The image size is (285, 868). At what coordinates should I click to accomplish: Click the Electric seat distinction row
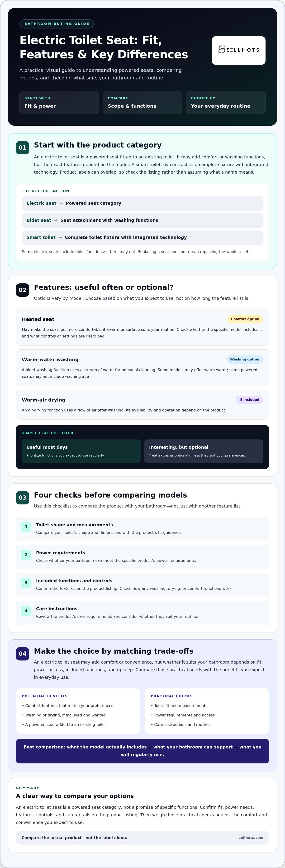pyautogui.click(x=142, y=203)
